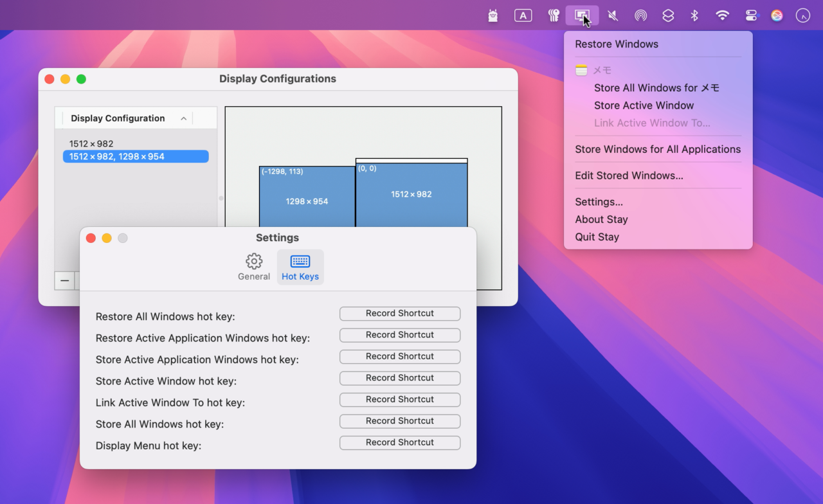This screenshot has height=504, width=823.
Task: Choose "Edit Stored Windows..." from the menu
Action: [x=629, y=175]
